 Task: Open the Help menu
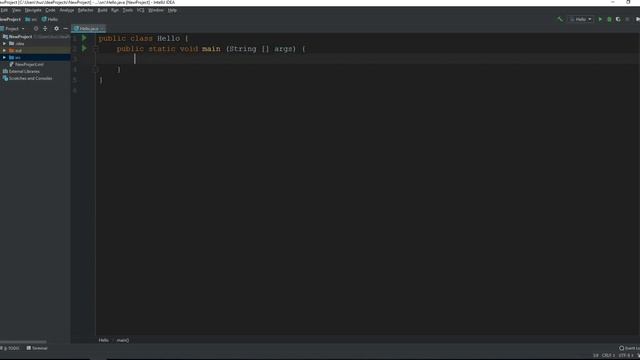(x=172, y=10)
